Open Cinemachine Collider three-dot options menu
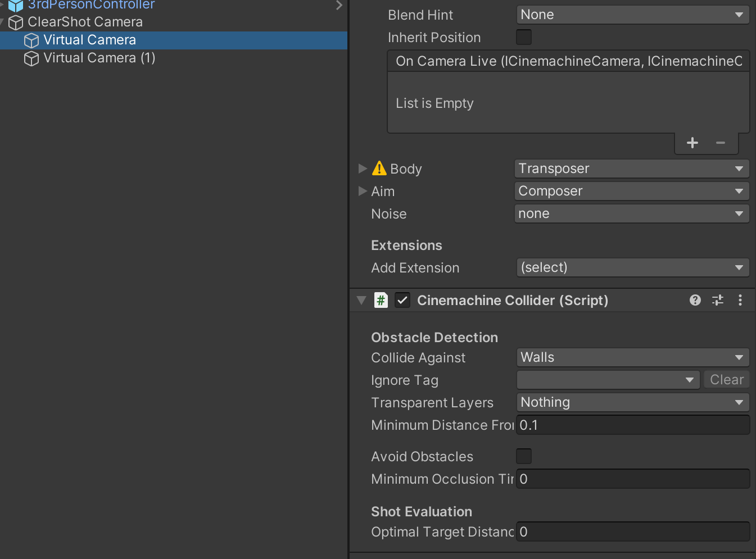756x559 pixels. pos(740,300)
